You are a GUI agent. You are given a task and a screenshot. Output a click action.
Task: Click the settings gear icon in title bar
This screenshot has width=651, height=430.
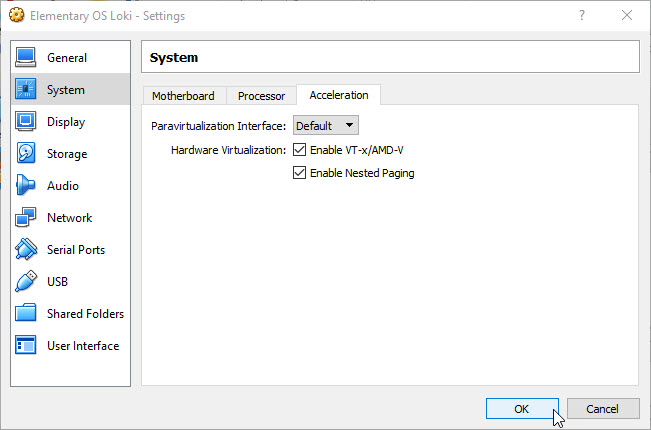click(17, 15)
